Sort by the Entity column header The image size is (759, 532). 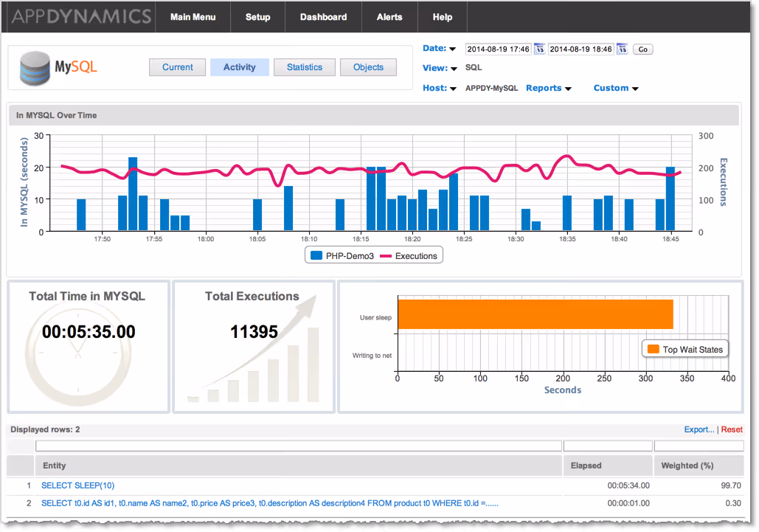[299, 466]
